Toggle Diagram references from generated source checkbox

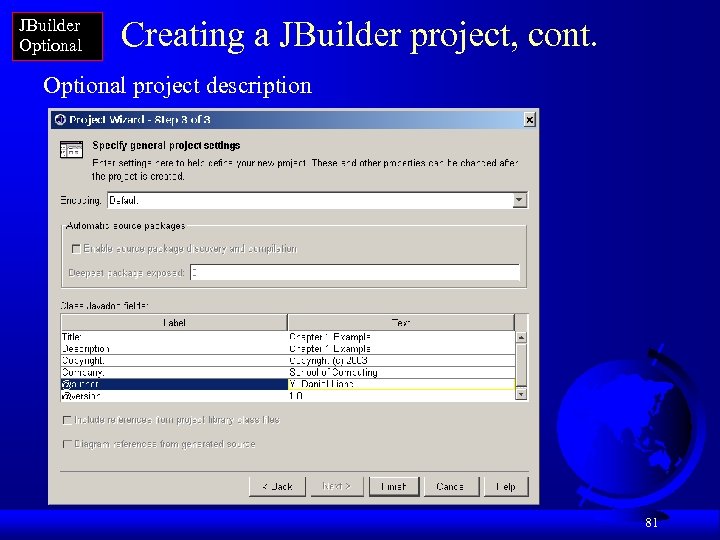(67, 444)
